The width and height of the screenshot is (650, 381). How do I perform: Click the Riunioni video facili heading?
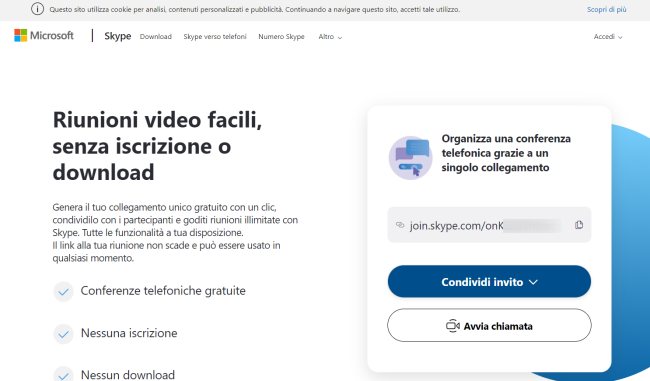pyautogui.click(x=158, y=146)
